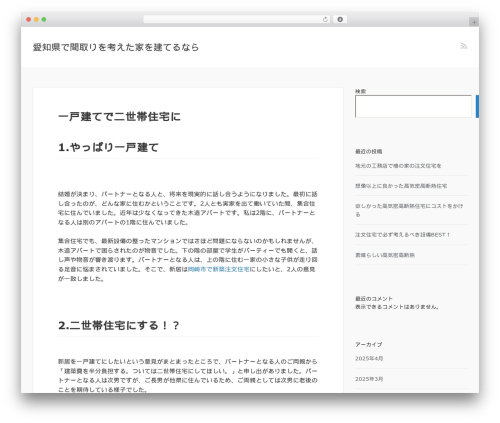Click the 最近のコメント widget heading

(374, 299)
